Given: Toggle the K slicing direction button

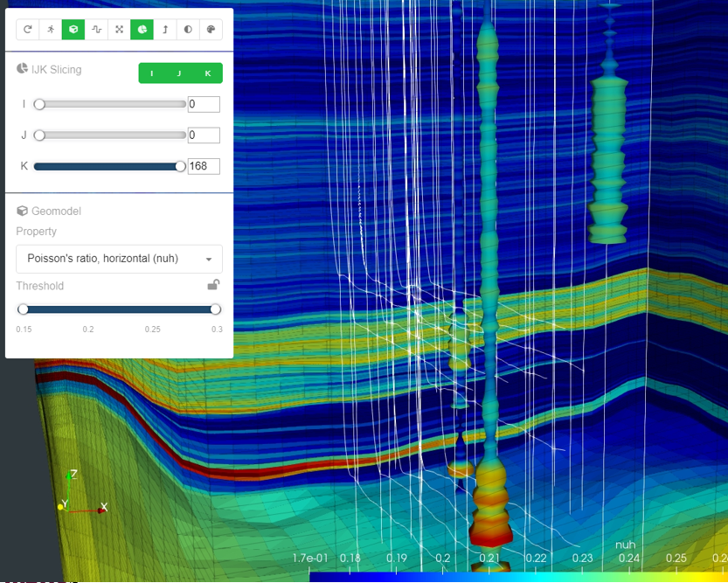Looking at the screenshot, I should click(208, 73).
